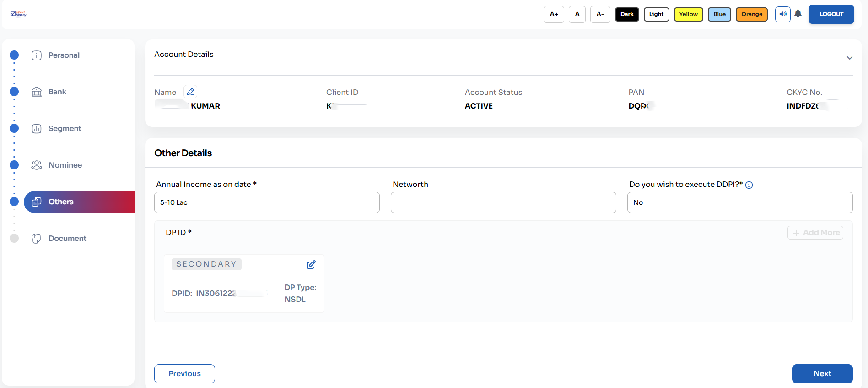Image resolution: width=868 pixels, height=388 pixels.
Task: Click the Next button
Action: pos(822,374)
